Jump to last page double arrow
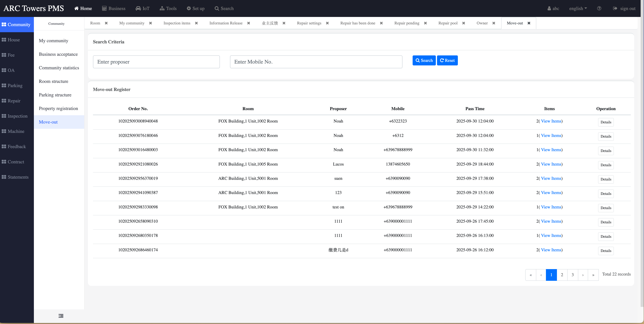This screenshot has height=324, width=644. tap(593, 275)
